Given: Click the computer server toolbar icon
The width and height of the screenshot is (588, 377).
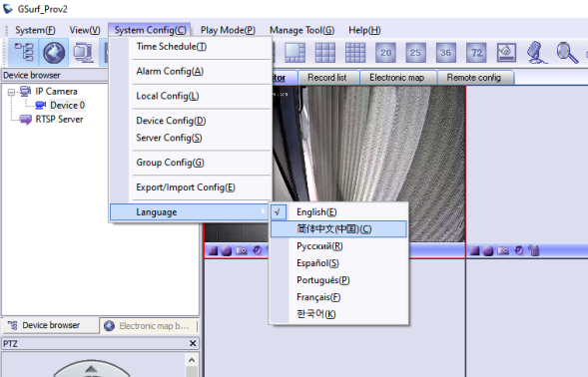Looking at the screenshot, I should pyautogui.click(x=83, y=53).
